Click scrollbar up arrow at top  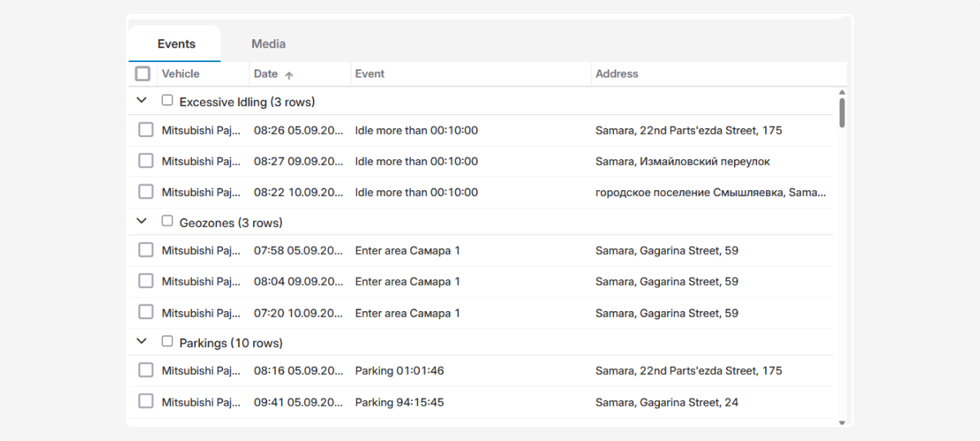tap(842, 92)
